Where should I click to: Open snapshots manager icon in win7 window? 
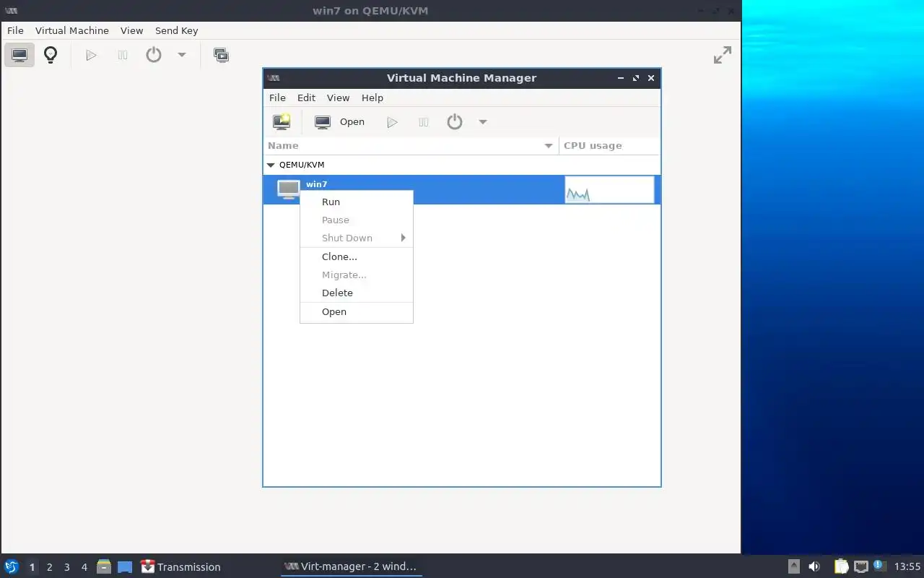(x=221, y=55)
